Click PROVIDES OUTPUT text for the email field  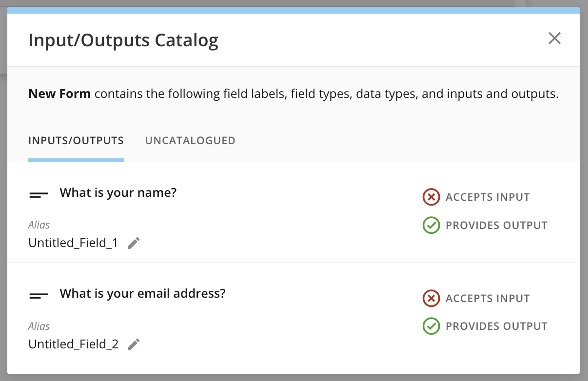496,326
